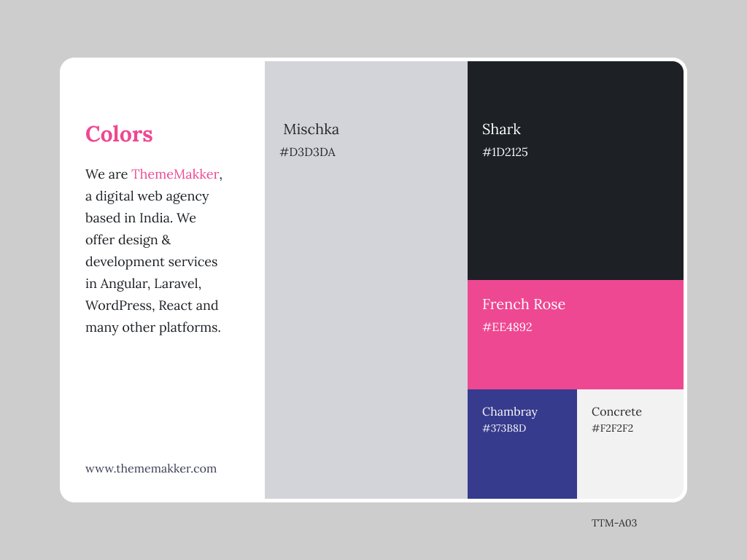Select the Mischka color swatch
Screen dimensions: 747x560
[366, 280]
